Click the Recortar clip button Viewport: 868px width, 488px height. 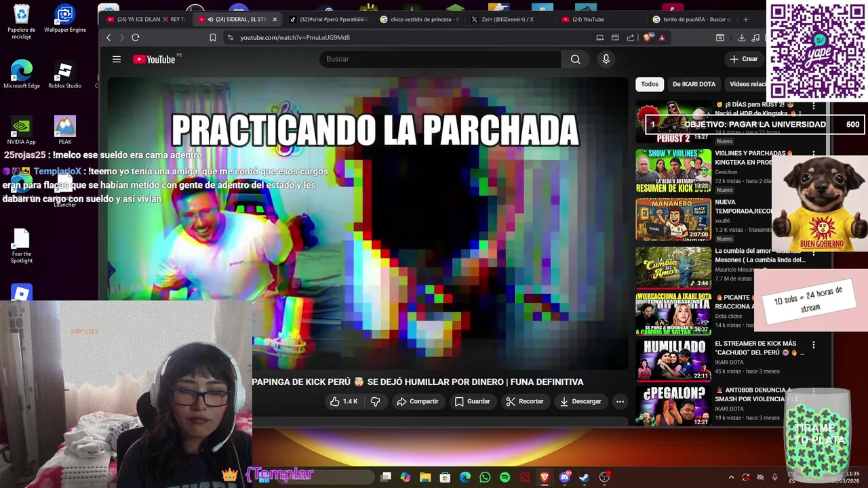(x=525, y=401)
